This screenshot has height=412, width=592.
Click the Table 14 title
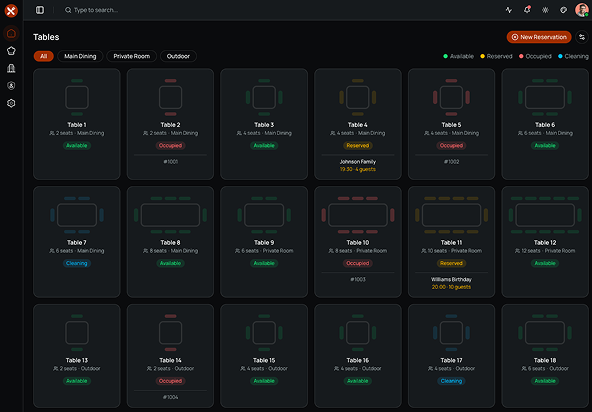click(x=171, y=360)
